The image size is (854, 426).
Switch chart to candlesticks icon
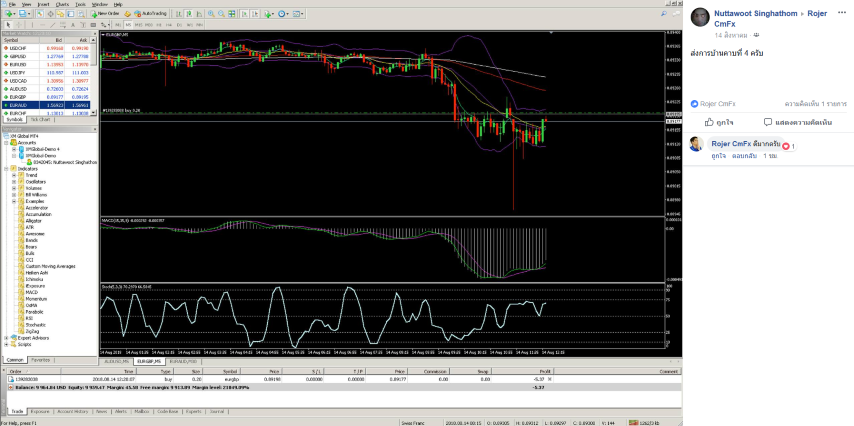189,14
